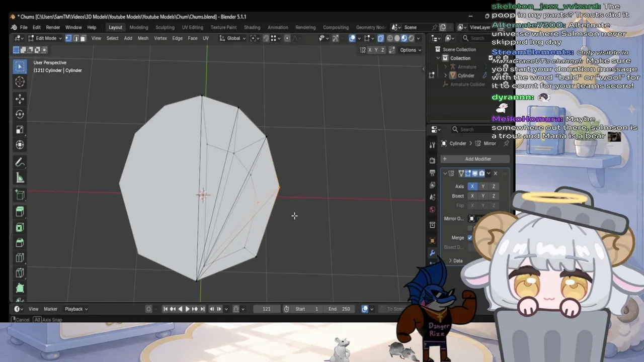Pick the Add Cube tool
Screen dimensions: 644x362
(x=20, y=195)
